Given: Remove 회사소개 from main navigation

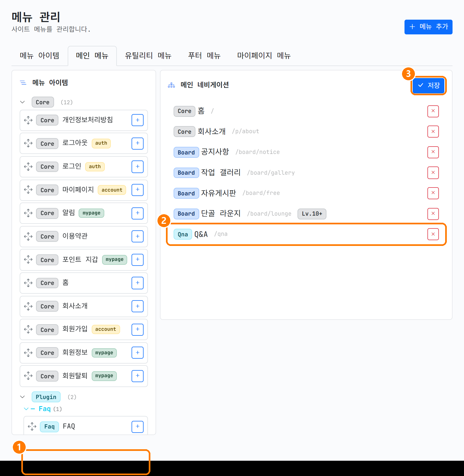Looking at the screenshot, I should click(433, 132).
